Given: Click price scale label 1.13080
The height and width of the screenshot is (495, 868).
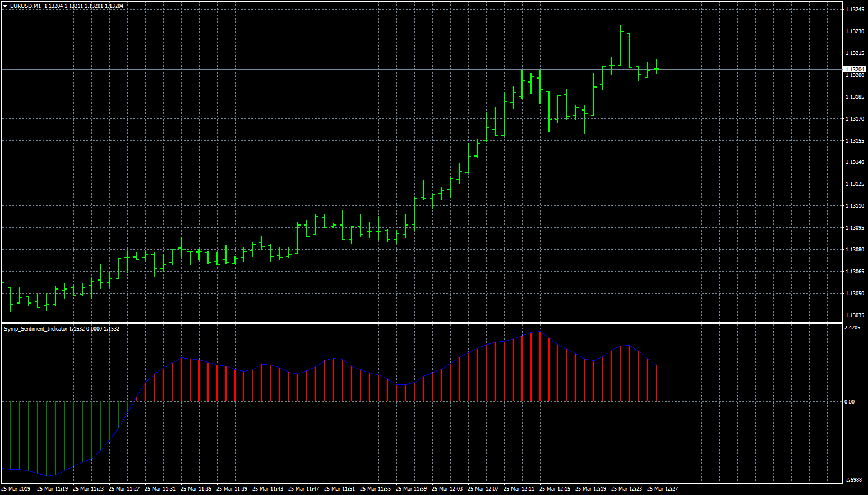Looking at the screenshot, I should [x=855, y=250].
